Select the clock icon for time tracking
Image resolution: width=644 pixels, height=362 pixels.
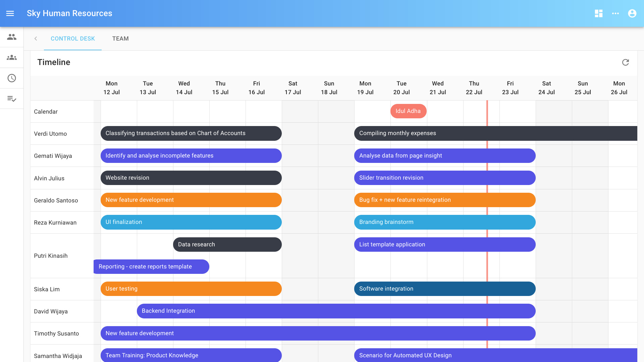pos(12,78)
